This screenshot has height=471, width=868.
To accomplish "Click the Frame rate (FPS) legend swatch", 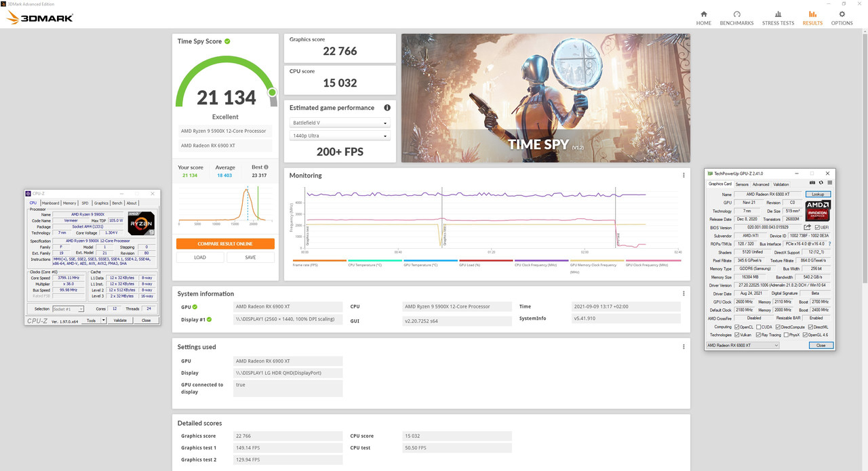I will (x=319, y=260).
